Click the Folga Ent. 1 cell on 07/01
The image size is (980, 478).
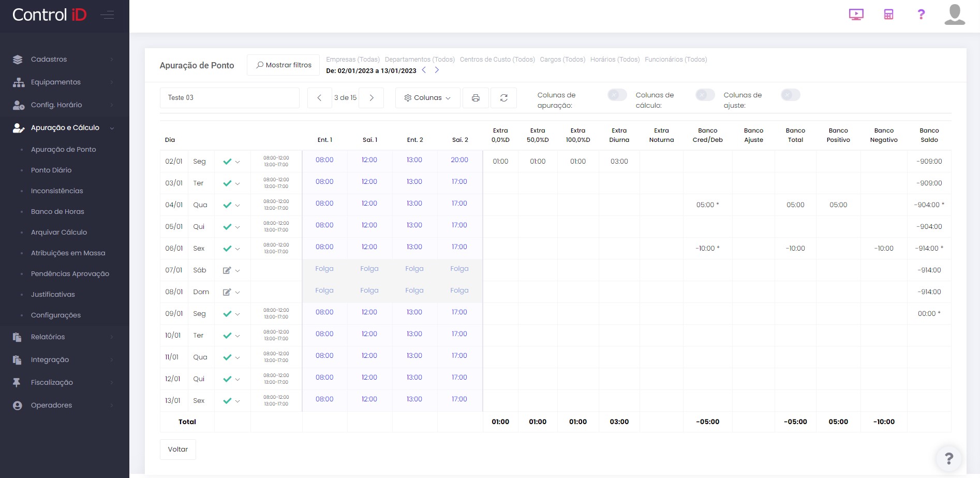pyautogui.click(x=324, y=269)
